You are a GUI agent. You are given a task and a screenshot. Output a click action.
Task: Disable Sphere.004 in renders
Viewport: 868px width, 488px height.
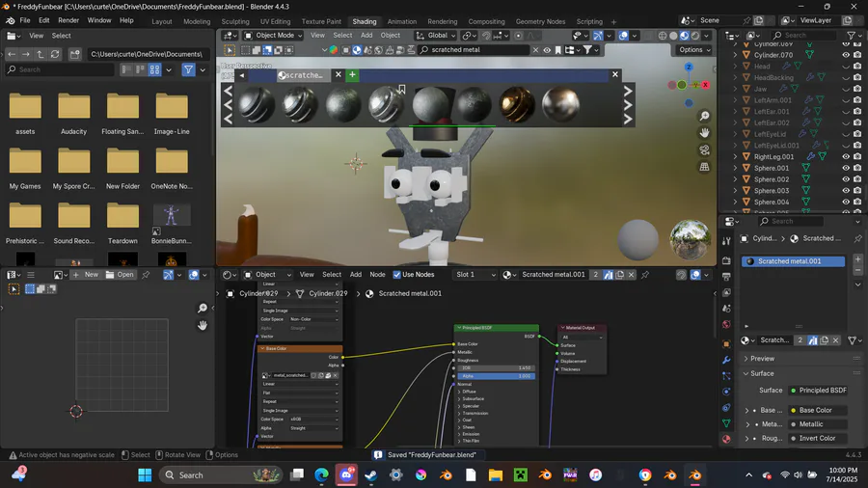tap(857, 202)
